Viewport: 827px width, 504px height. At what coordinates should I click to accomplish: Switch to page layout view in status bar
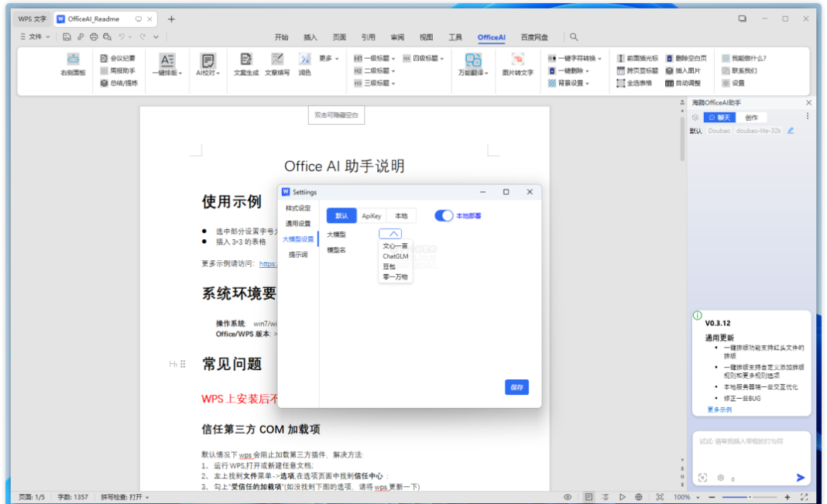pyautogui.click(x=589, y=497)
